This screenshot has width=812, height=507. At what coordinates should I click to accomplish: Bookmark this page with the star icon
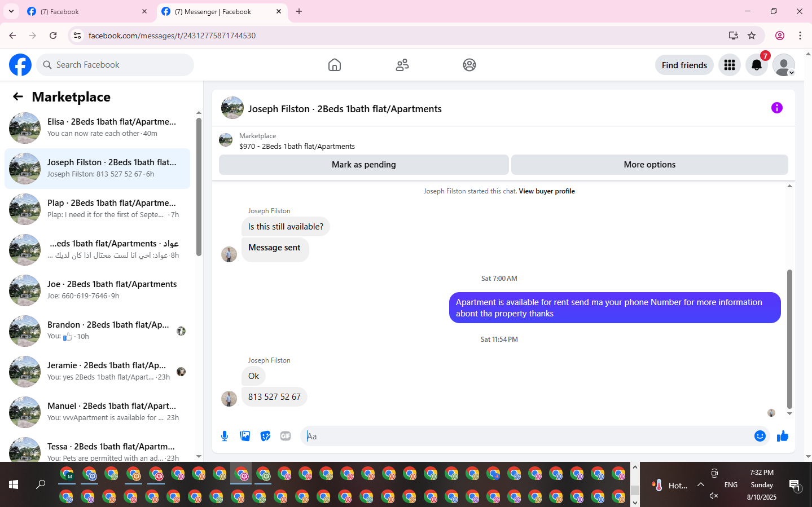click(752, 36)
